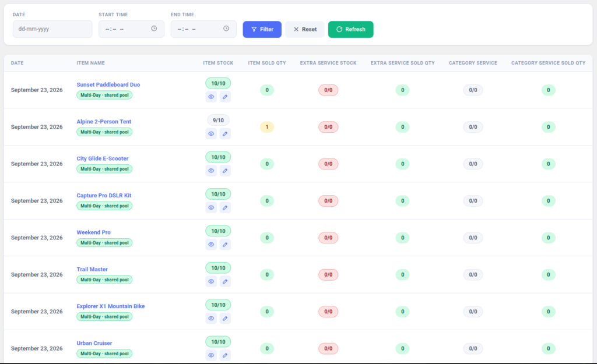The image size is (597, 364).
Task: Edit Trail Master stock with pencil icon
Action: pos(225,281)
